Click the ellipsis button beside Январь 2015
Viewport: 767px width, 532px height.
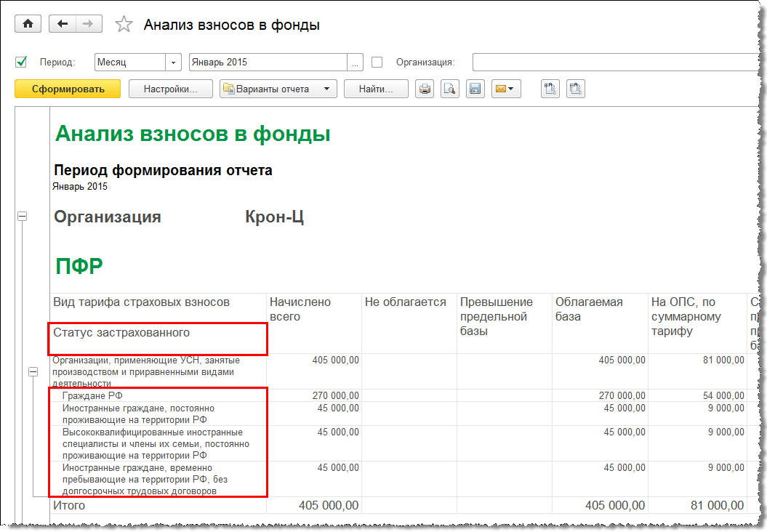(x=356, y=63)
